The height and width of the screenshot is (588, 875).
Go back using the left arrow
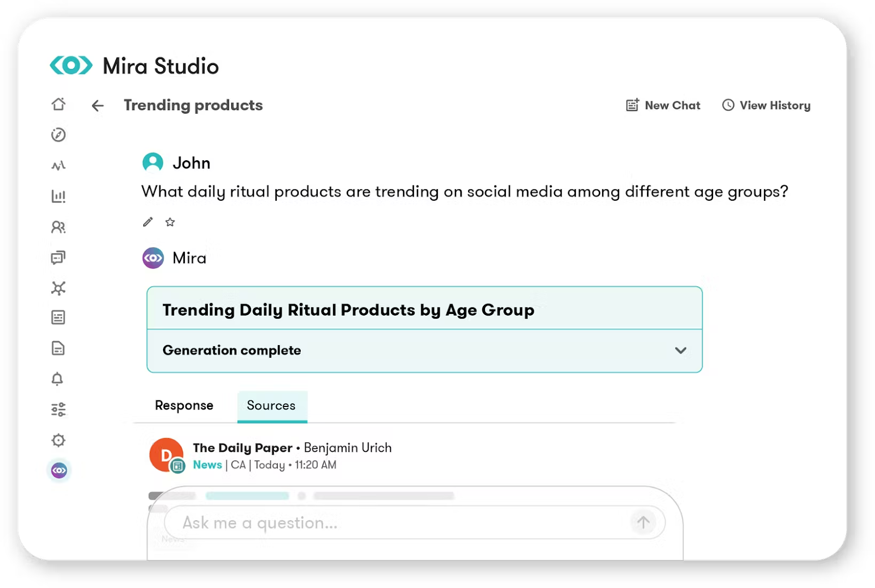[x=97, y=106]
